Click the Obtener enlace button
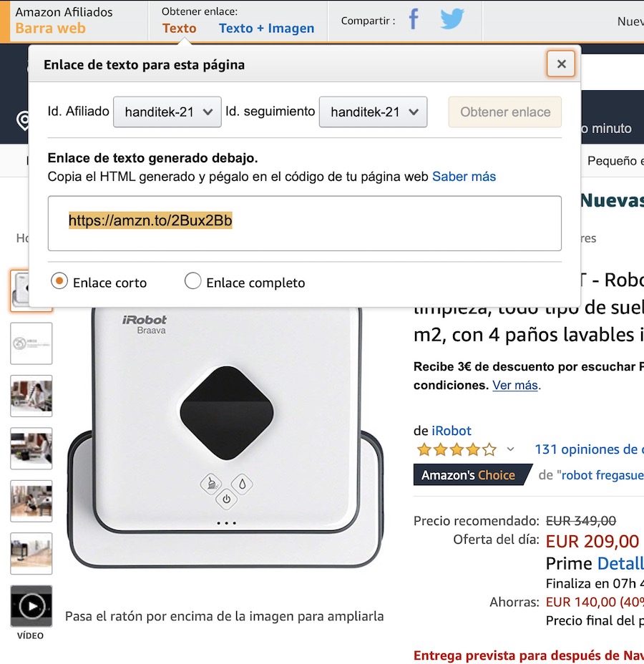644x664 pixels. click(x=504, y=112)
